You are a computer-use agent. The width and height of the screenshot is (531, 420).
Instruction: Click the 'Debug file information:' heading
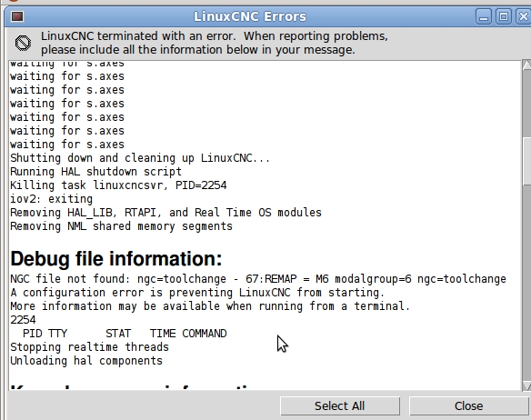click(116, 258)
